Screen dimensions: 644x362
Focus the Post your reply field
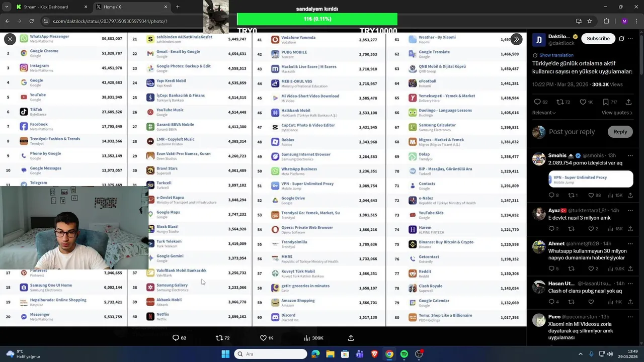pyautogui.click(x=572, y=132)
